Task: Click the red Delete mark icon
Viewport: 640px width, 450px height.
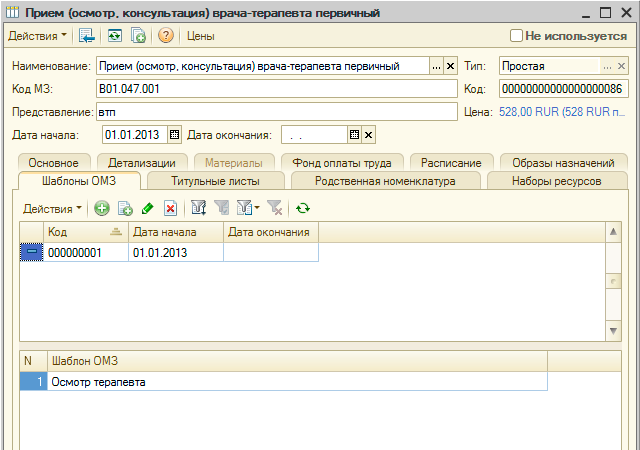Action: click(170, 208)
